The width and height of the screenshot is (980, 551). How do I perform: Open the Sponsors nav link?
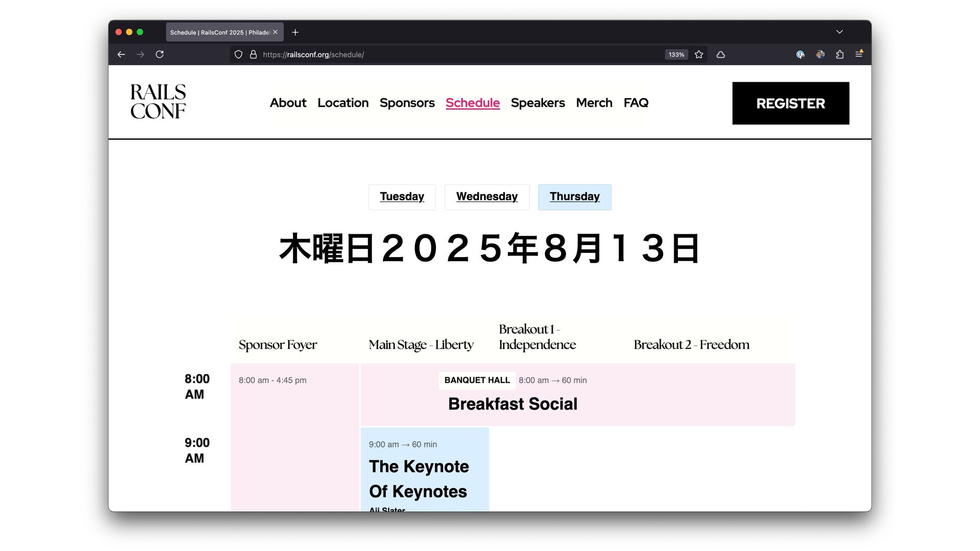pos(407,103)
